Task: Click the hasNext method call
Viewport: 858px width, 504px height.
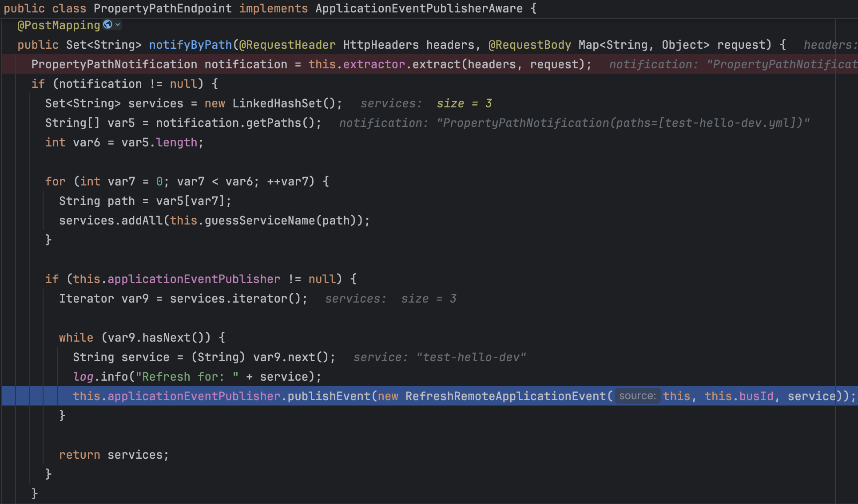Action: (166, 338)
